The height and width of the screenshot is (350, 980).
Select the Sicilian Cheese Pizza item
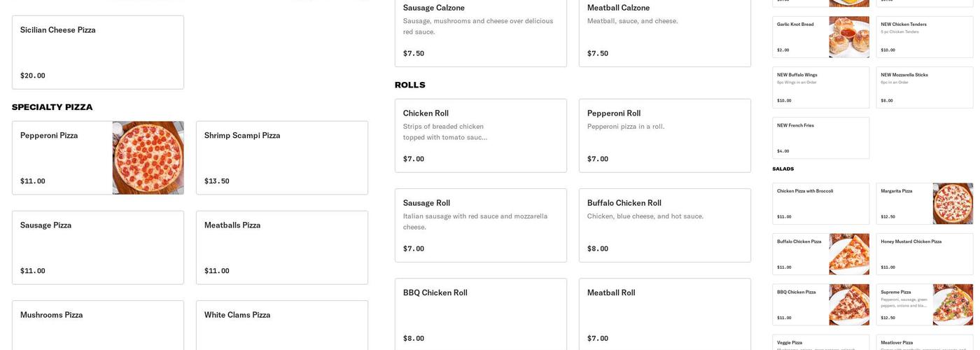point(98,52)
